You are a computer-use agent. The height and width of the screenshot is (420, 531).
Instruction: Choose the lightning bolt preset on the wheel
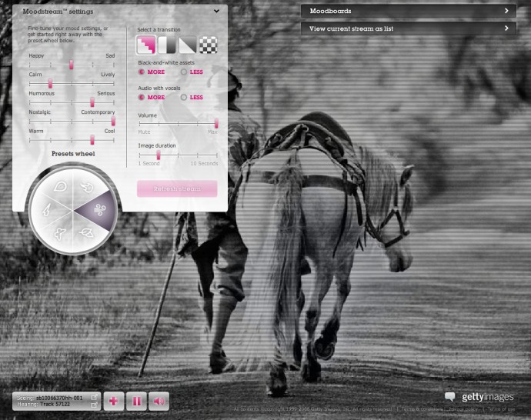point(48,208)
